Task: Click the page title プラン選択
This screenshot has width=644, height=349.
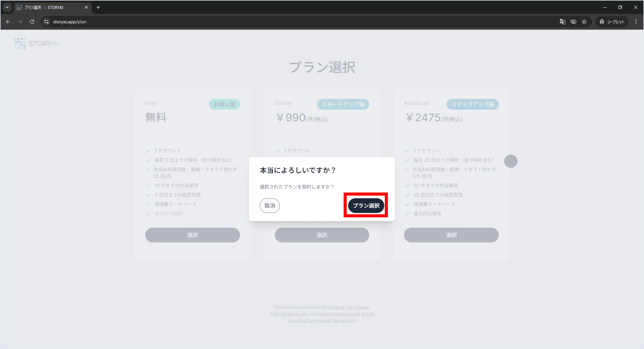Action: (322, 67)
